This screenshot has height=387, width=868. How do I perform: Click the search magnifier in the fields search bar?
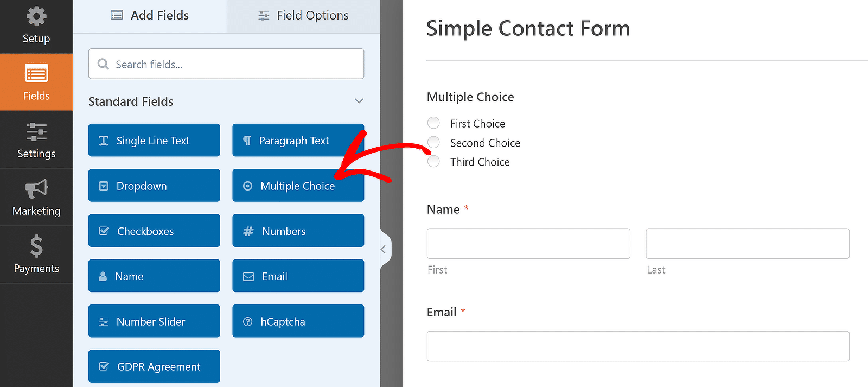tap(103, 64)
